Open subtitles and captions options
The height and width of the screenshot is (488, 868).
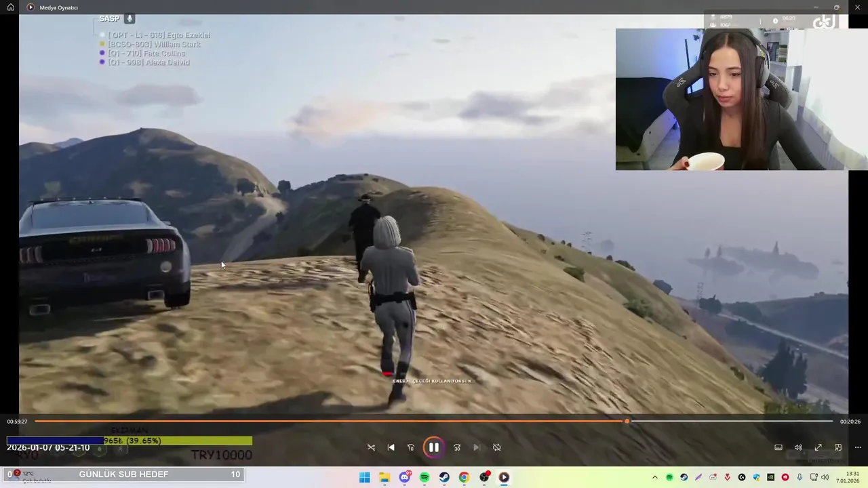tap(778, 447)
